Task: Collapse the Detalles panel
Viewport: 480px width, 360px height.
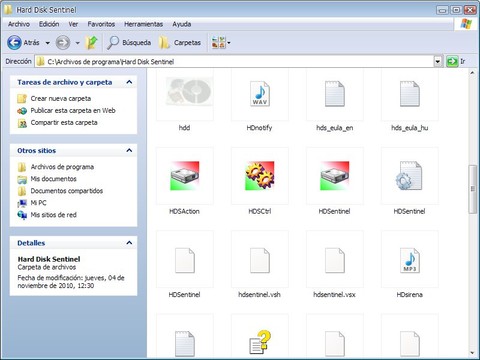Action: pyautogui.click(x=129, y=243)
